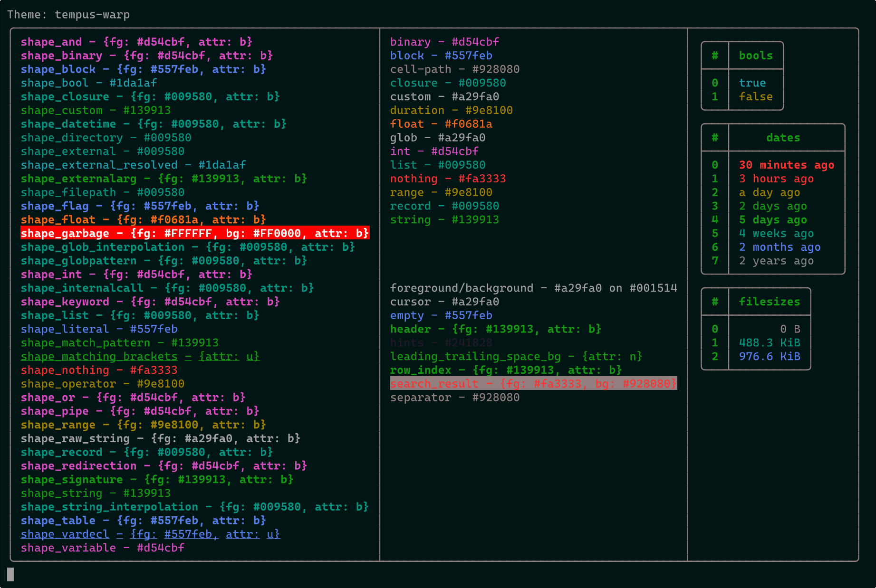Image resolution: width=876 pixels, height=588 pixels.
Task: Click the shape_literal entry
Action: [99, 329]
